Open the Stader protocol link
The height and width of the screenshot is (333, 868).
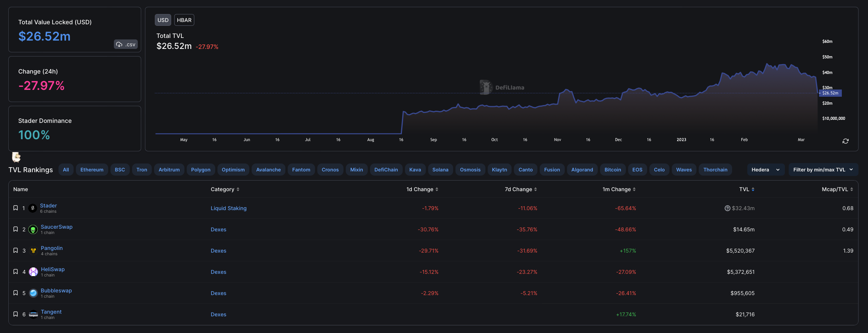(49, 206)
